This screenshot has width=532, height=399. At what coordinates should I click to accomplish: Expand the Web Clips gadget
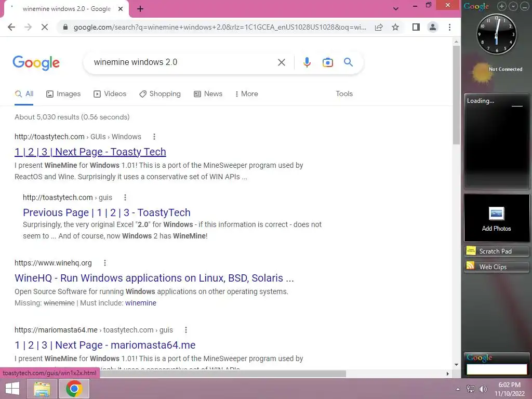tap(496, 267)
